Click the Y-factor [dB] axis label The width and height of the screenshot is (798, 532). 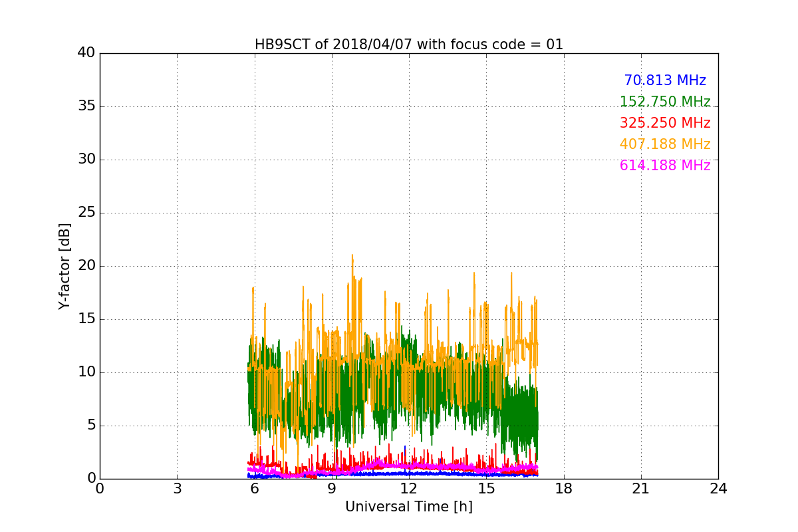point(65,266)
